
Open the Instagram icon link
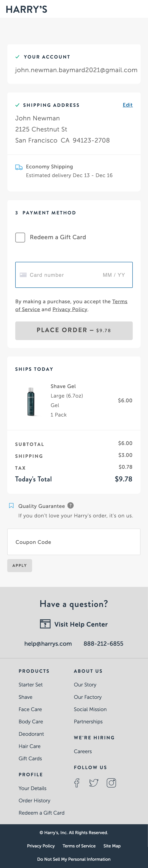click(111, 782)
